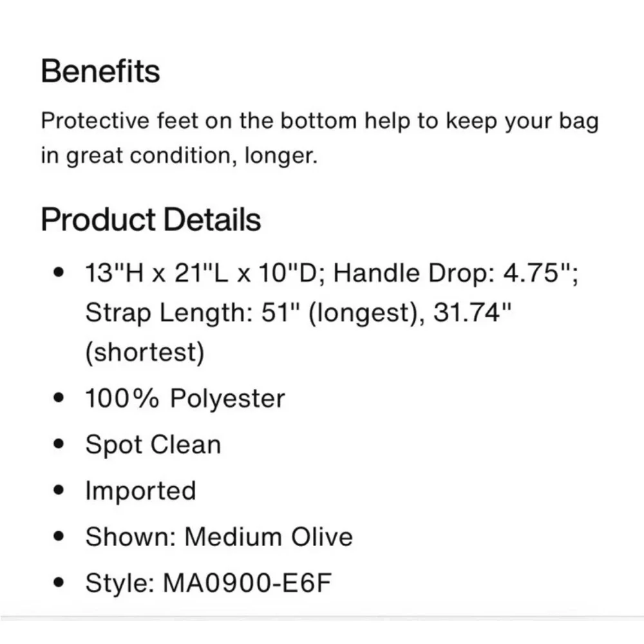Click the protective feet description text

[x=319, y=122]
